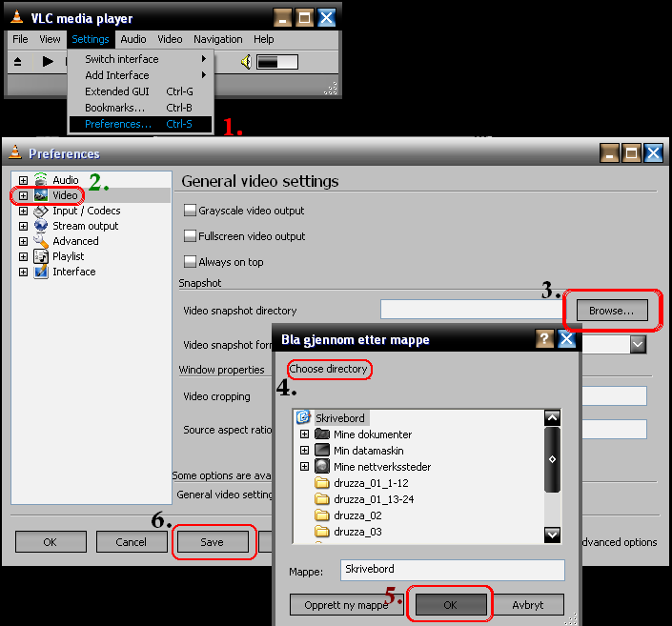Mute audio using the speaker icon

245,62
